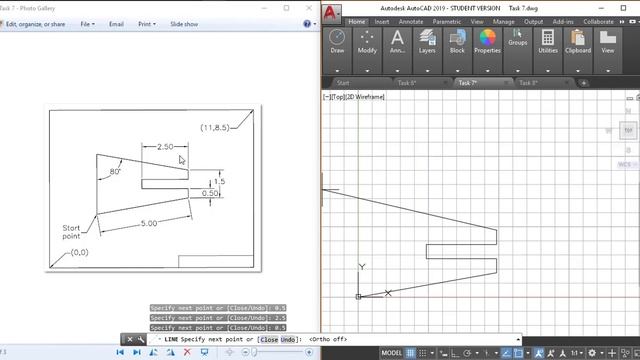Click zoom out minus in Photo Gallery

coord(245,352)
